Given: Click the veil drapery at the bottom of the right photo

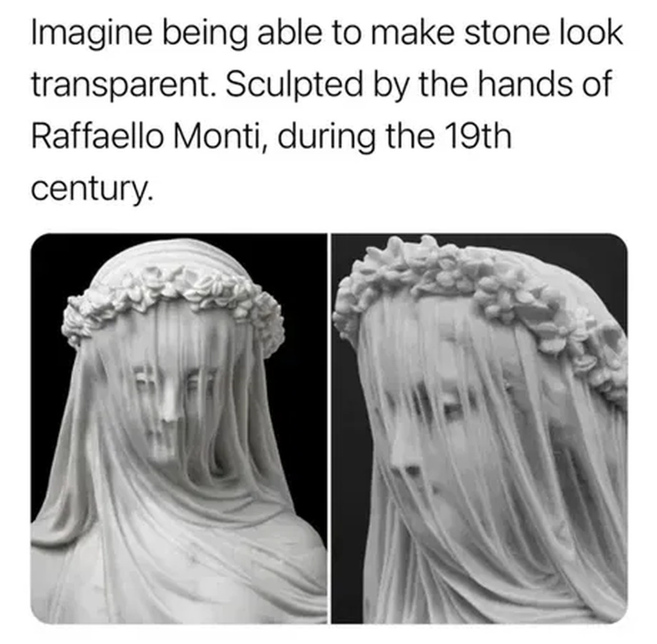Looking at the screenshot, I should coord(482,587).
